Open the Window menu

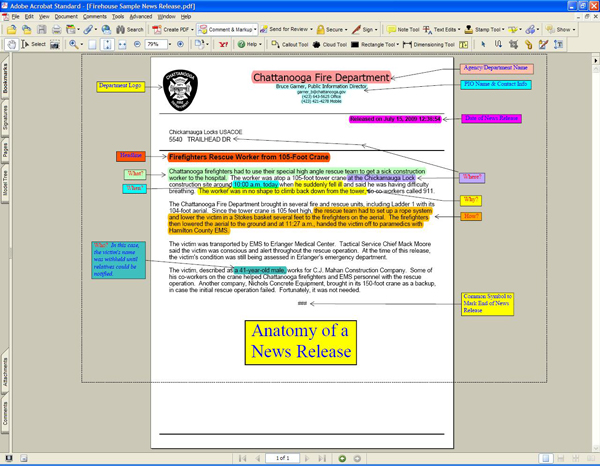(166, 16)
